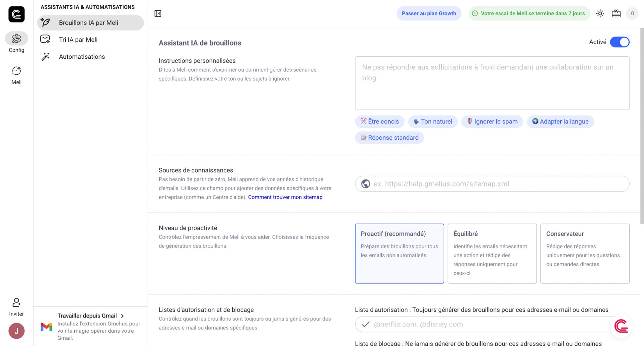The width and height of the screenshot is (644, 346).
Task: Open the Meli chat assistant icon
Action: pyautogui.click(x=16, y=71)
